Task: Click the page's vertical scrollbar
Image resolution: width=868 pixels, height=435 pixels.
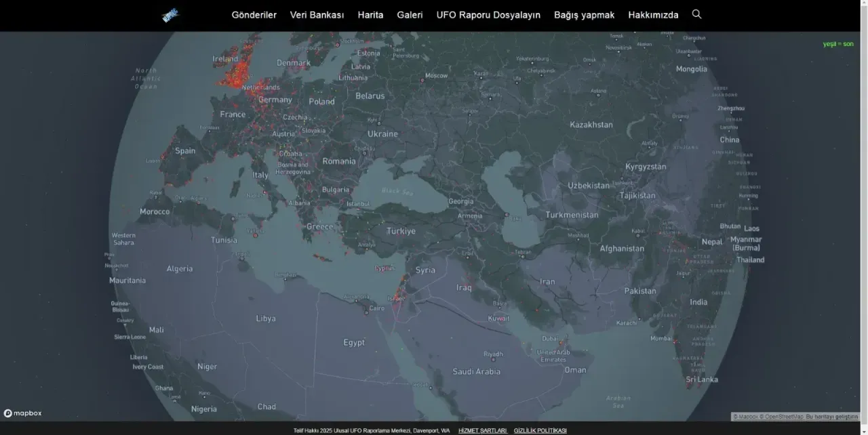Action: (x=864, y=203)
